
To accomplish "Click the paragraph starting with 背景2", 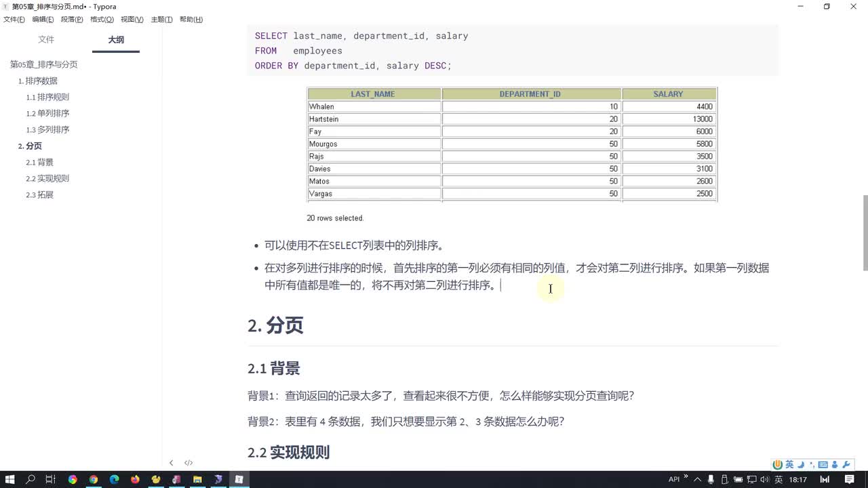I will 406,422.
